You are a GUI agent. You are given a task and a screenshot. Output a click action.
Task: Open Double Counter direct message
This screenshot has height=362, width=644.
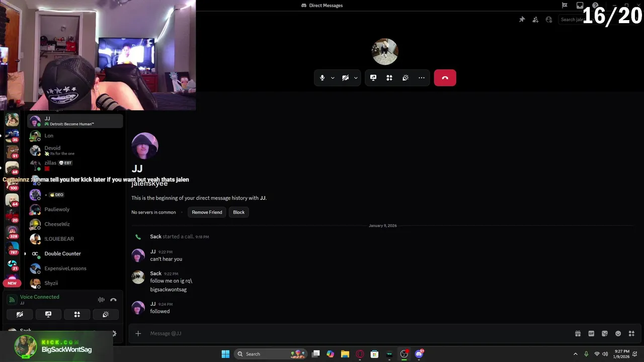tap(75, 253)
